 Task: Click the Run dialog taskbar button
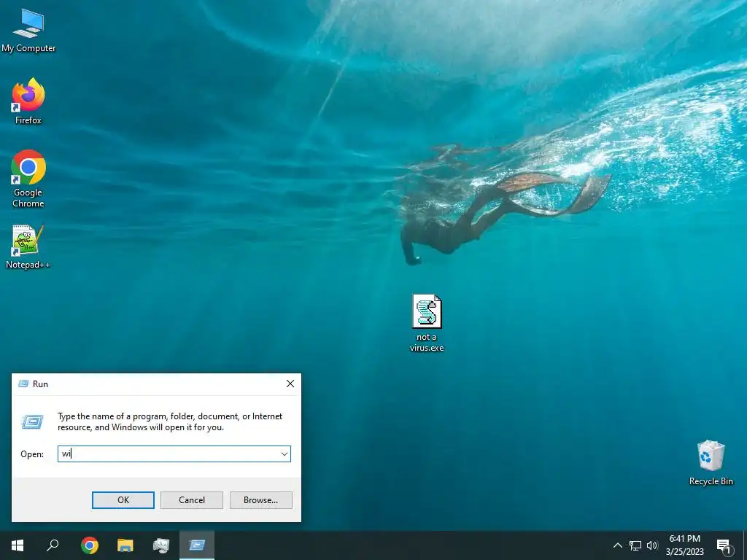[197, 545]
